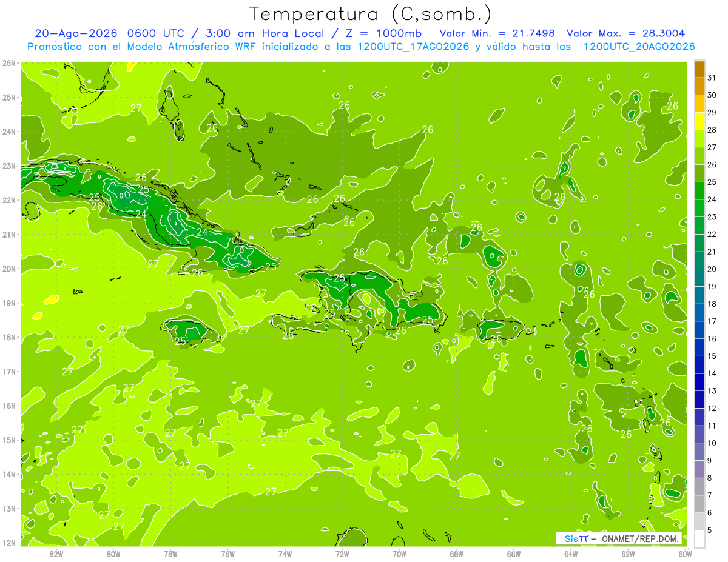The width and height of the screenshot is (728, 562).
Task: Click the color bar segment between 25 and 26
Action: [x=699, y=173]
